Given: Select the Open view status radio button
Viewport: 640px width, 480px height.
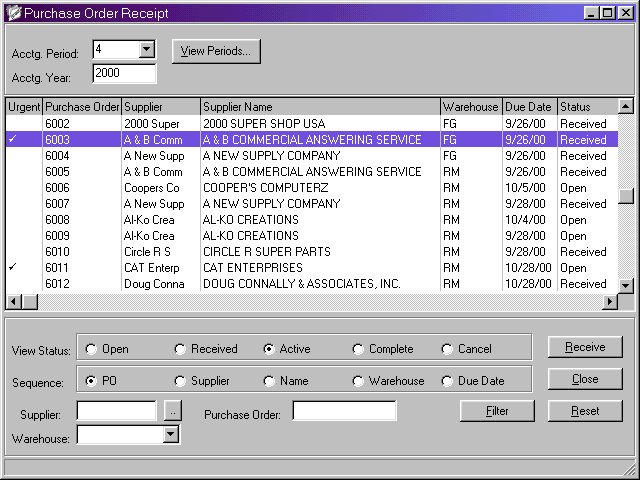Looking at the screenshot, I should tap(92, 349).
